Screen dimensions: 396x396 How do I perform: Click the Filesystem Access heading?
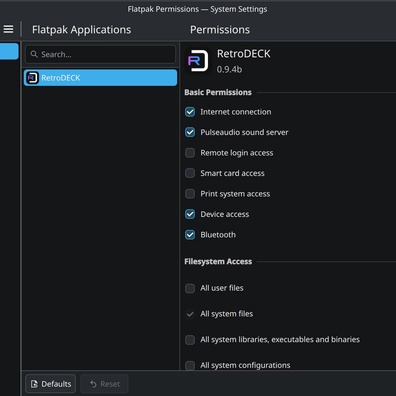pyautogui.click(x=218, y=262)
